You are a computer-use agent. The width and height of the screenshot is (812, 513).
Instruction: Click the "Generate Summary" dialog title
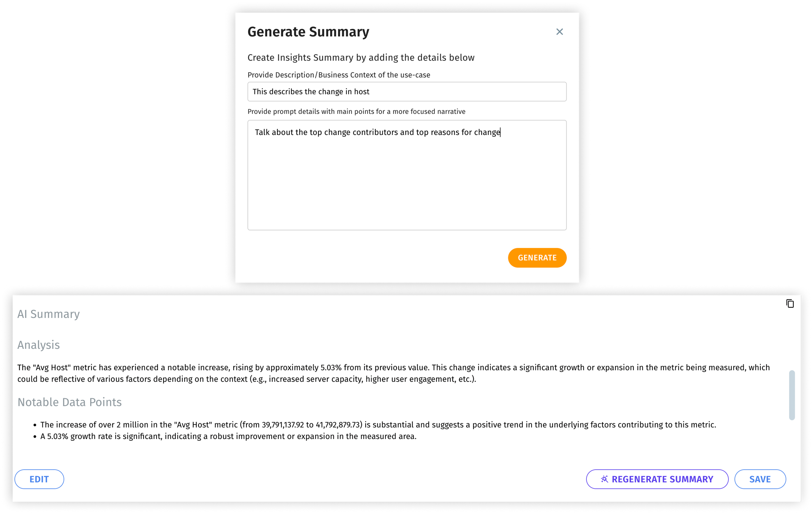click(308, 32)
